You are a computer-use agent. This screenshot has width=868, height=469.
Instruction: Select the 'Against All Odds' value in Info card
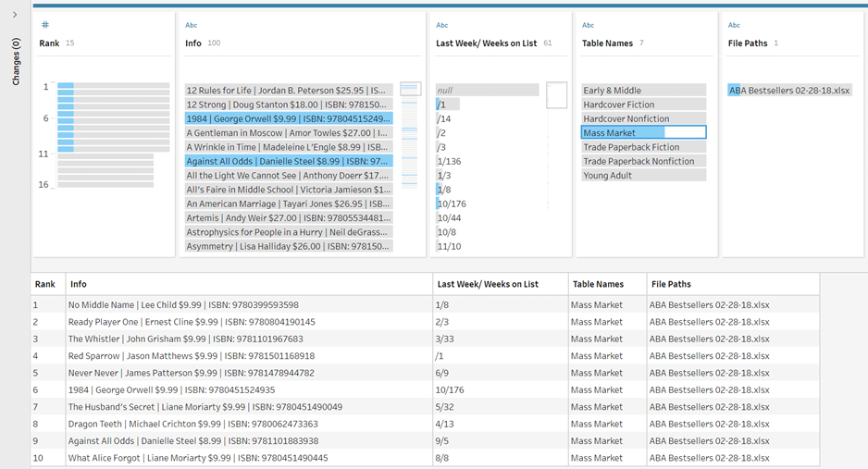(289, 161)
